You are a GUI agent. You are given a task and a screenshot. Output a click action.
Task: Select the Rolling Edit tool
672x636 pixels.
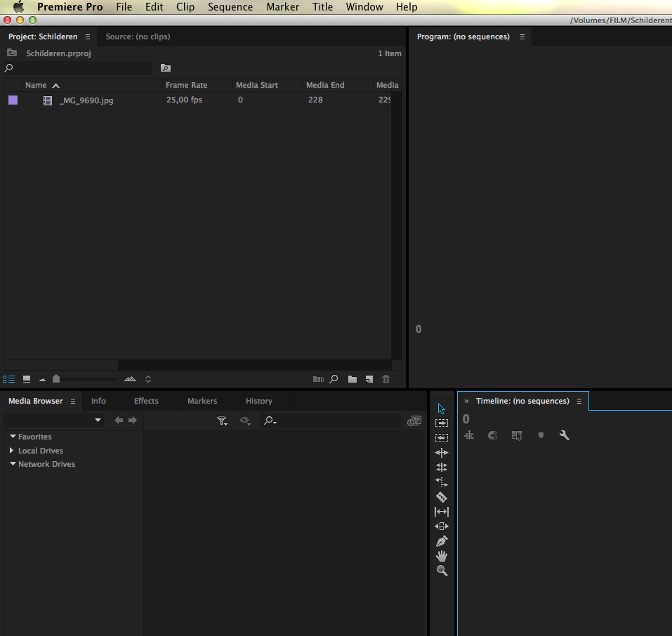(x=442, y=467)
